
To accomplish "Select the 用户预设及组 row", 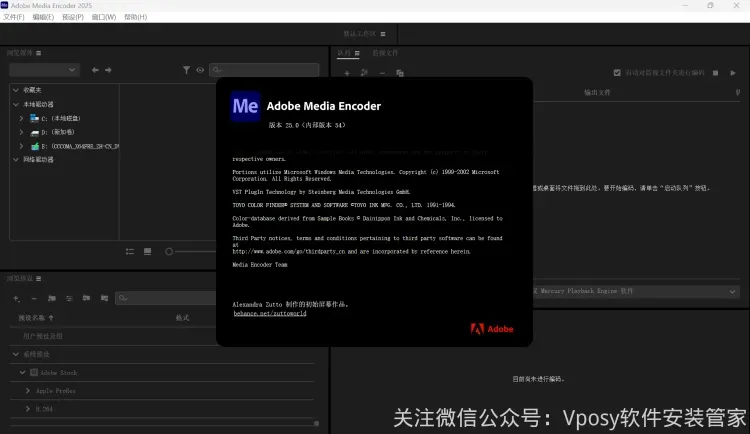I will pos(162,336).
